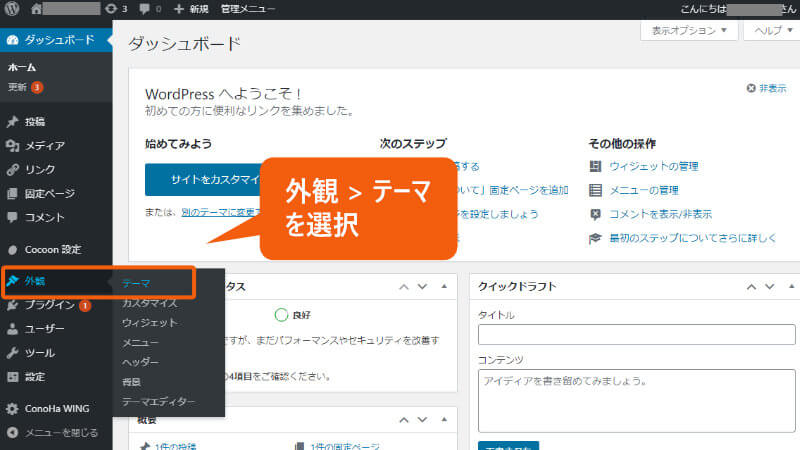Select カスタマイズ in appearance submenu
800x450 pixels.
[x=150, y=303]
